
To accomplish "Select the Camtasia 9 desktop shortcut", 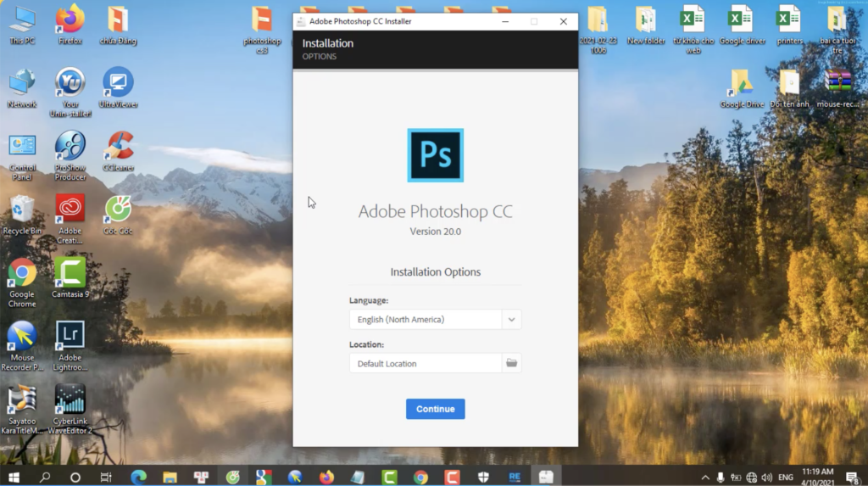I will pyautogui.click(x=70, y=279).
